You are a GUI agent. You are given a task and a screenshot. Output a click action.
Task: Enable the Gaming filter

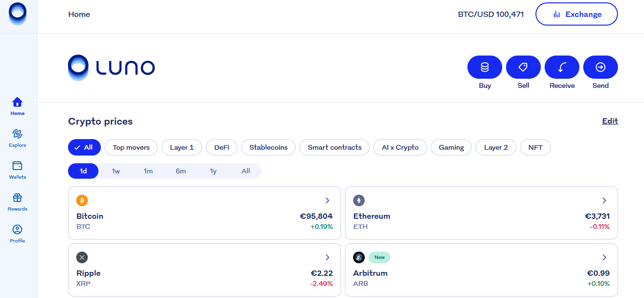coord(451,147)
